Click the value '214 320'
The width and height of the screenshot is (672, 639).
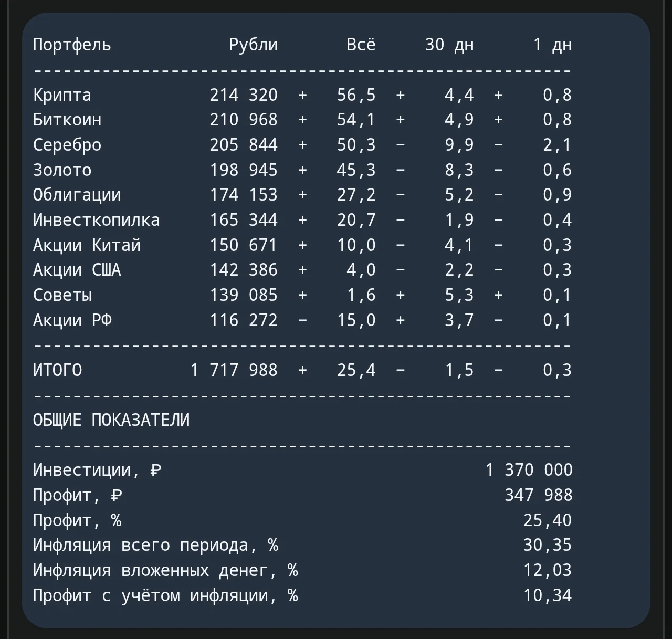pos(244,95)
